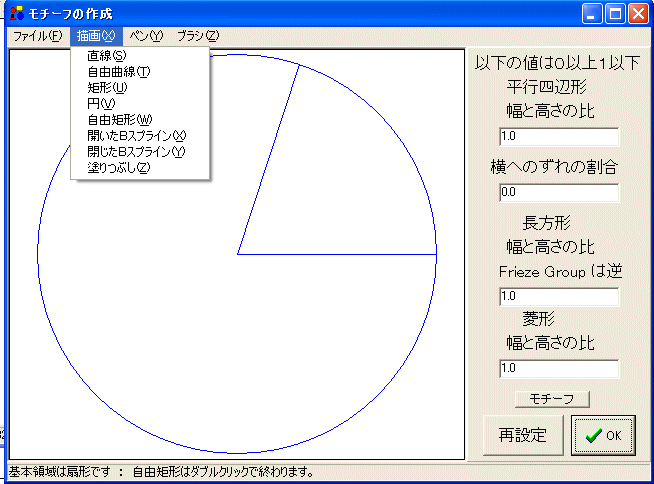Click the 平行四辺形 label

(x=546, y=87)
